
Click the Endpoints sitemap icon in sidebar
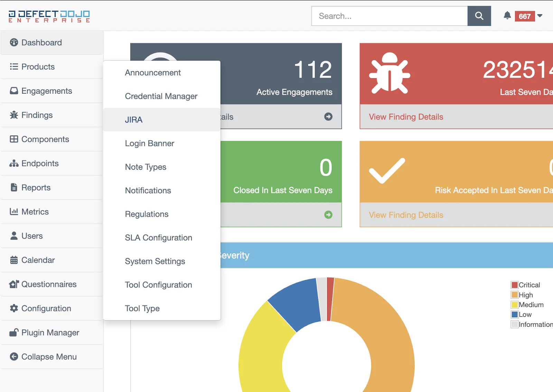(14, 164)
